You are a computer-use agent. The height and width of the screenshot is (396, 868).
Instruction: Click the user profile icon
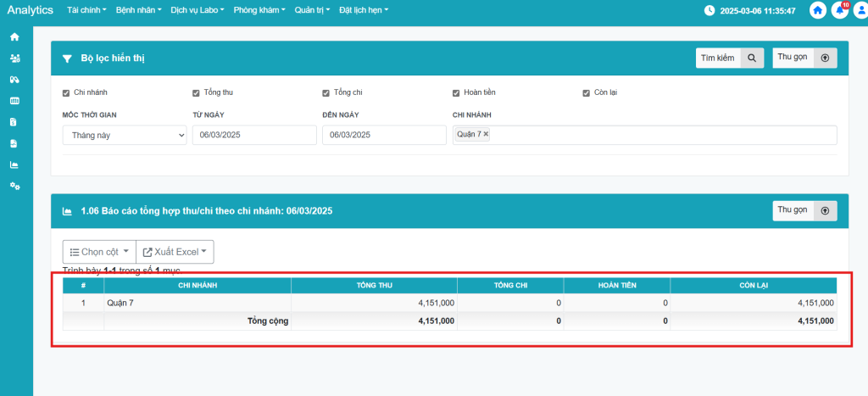[x=860, y=11]
